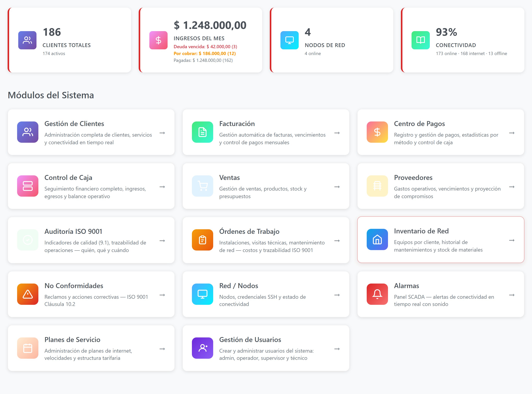Click the Conectividad book icon

pos(420,40)
